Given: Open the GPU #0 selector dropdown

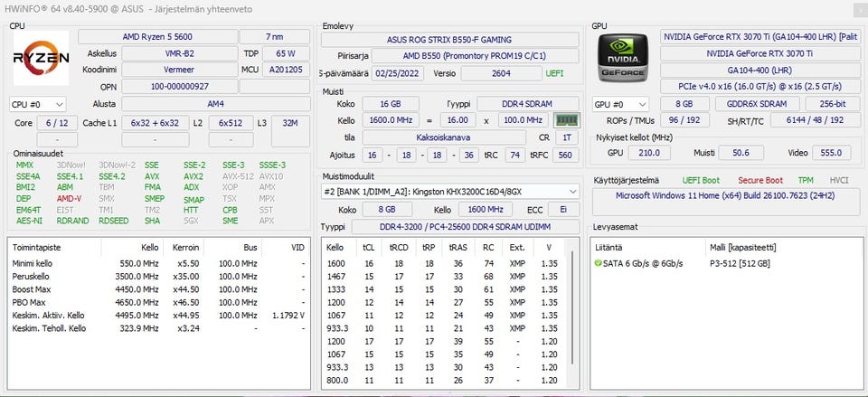Looking at the screenshot, I should [x=620, y=104].
